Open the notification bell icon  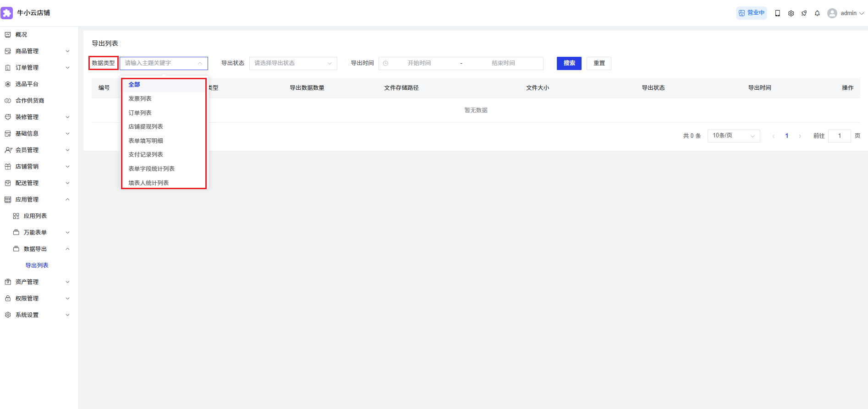(817, 13)
